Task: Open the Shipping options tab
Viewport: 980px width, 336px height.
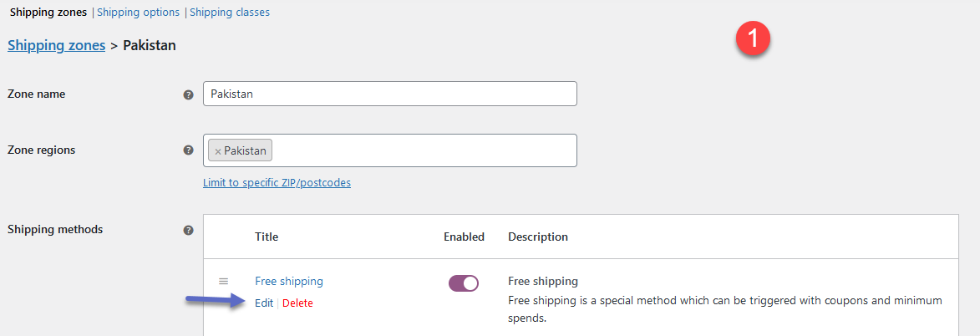Action: (139, 13)
